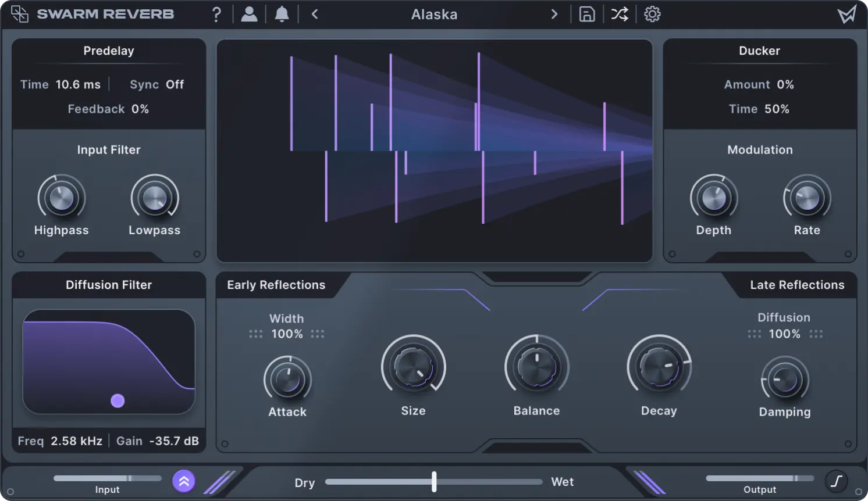Go to the previous preset arrow

[x=315, y=14]
